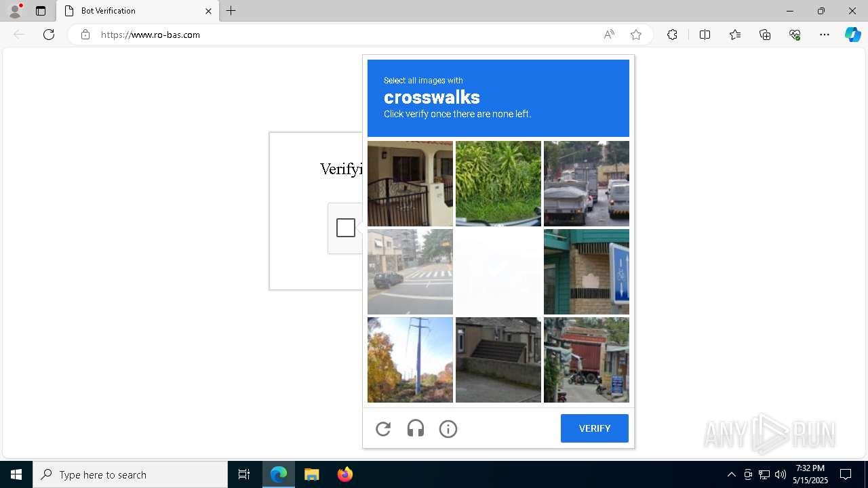This screenshot has height=488, width=868.
Task: Refresh the browser page
Action: (49, 35)
